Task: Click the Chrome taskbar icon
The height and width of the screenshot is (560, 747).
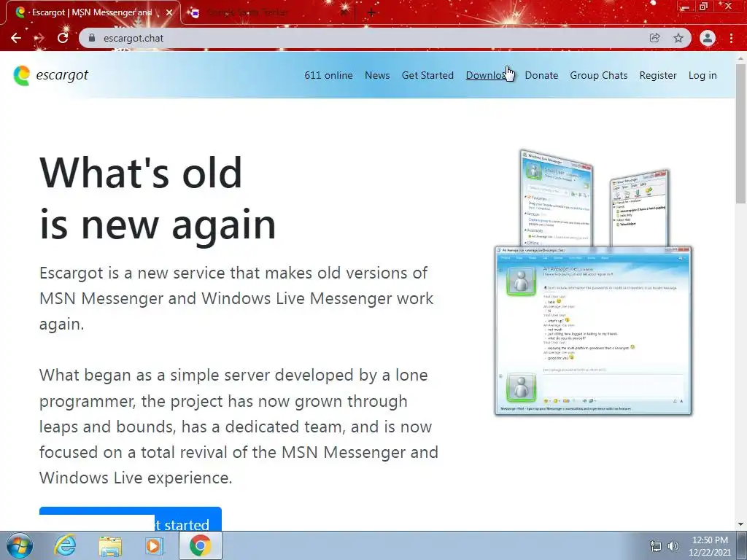Action: click(x=200, y=545)
